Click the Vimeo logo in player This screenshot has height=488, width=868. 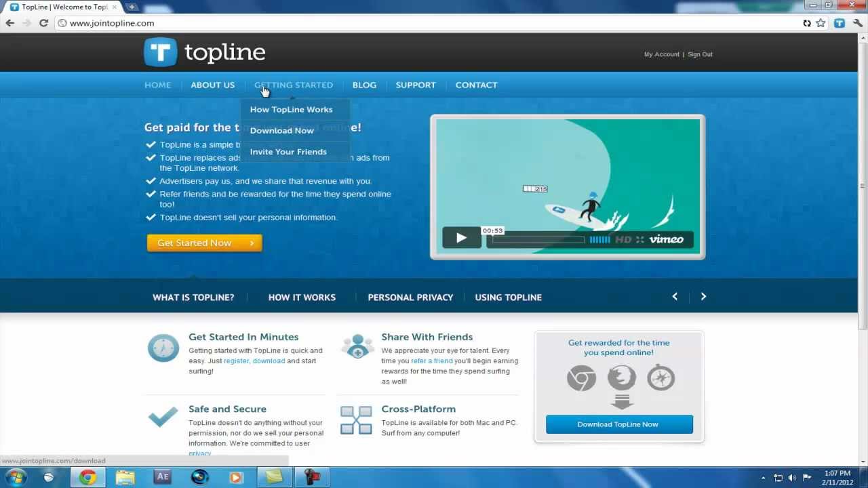point(666,239)
